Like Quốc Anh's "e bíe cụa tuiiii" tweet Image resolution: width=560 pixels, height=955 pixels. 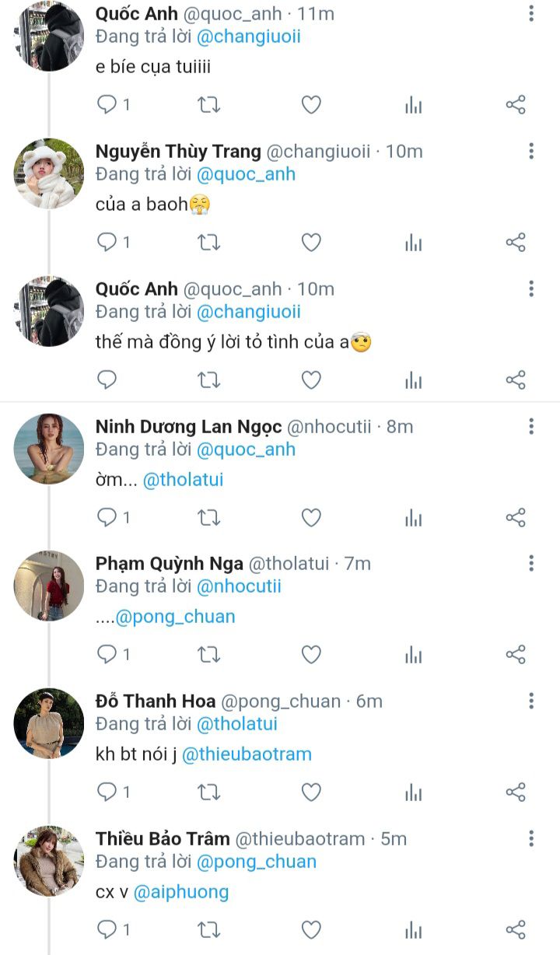pos(311,105)
